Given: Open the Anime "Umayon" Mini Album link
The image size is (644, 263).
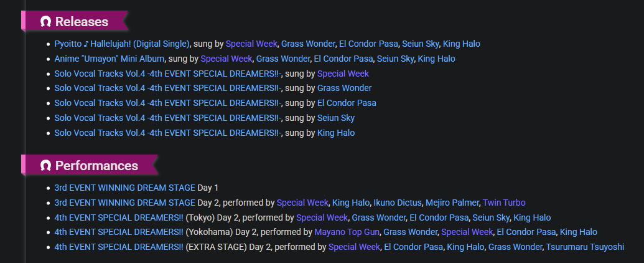Looking at the screenshot, I should [110, 59].
